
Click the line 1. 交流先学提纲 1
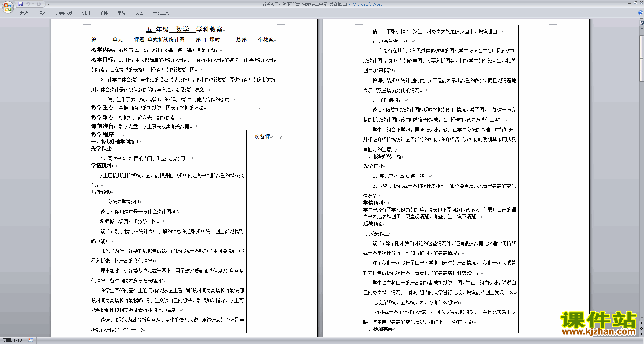(x=120, y=202)
